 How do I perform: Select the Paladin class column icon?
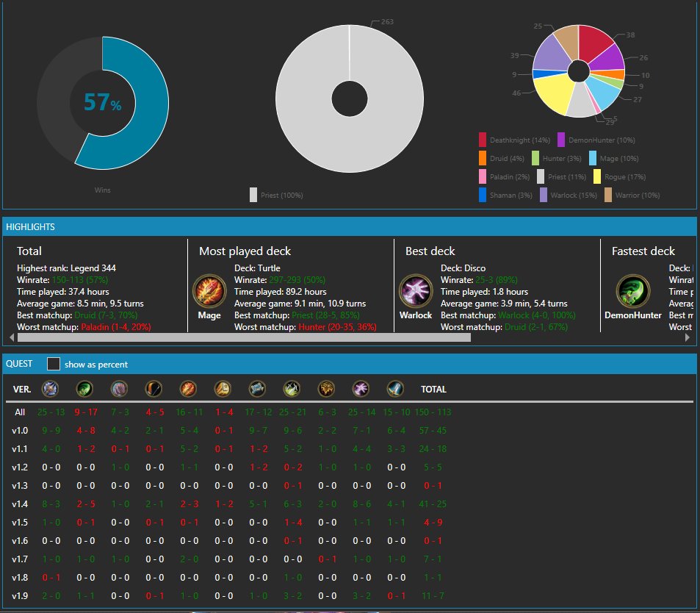(x=223, y=389)
